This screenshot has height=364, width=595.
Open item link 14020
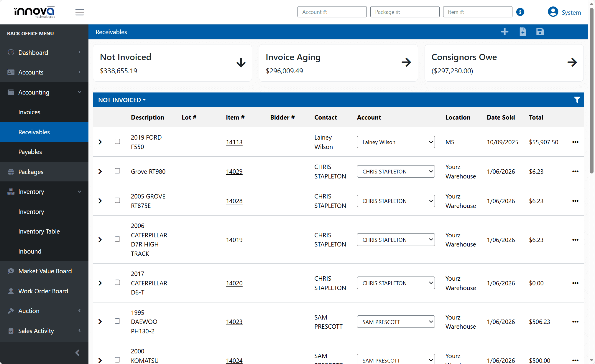click(234, 283)
